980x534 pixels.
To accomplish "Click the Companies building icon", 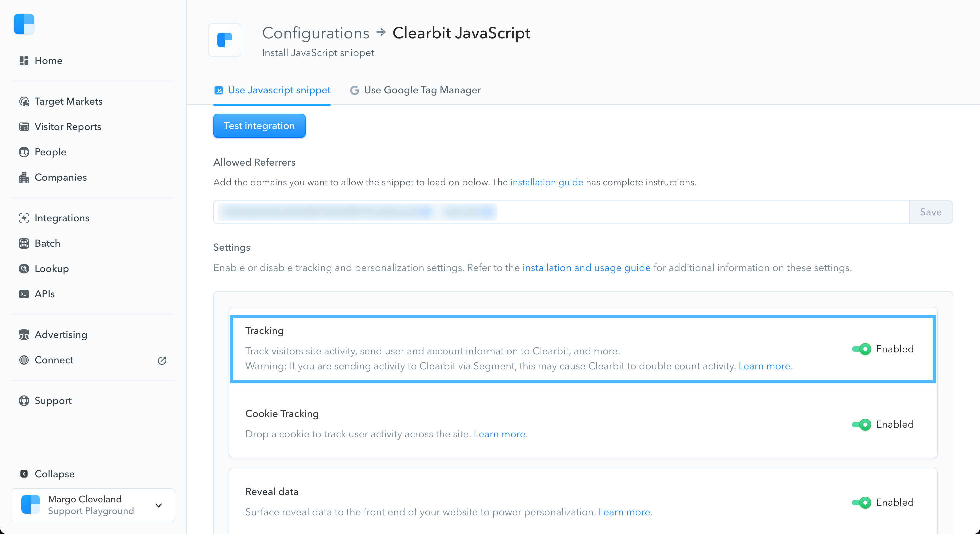I will click(x=24, y=178).
